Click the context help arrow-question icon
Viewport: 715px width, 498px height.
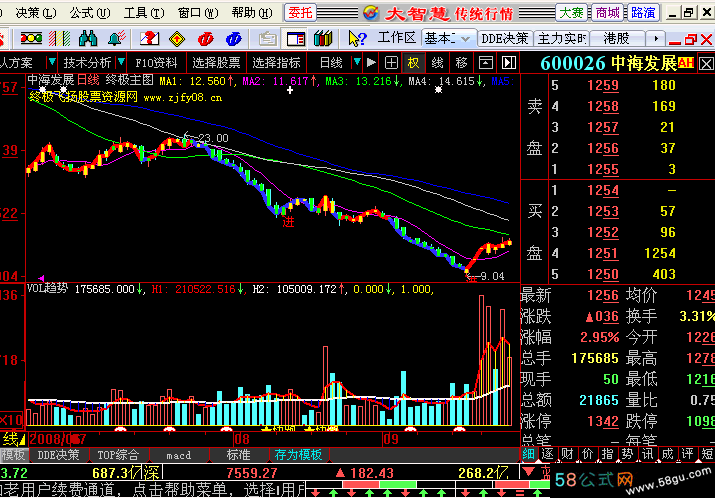click(357, 39)
